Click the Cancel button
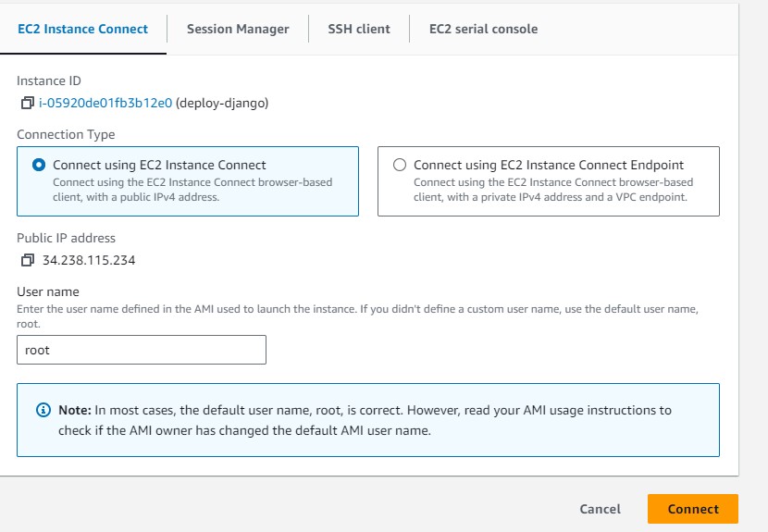The image size is (768, 532). coord(600,509)
